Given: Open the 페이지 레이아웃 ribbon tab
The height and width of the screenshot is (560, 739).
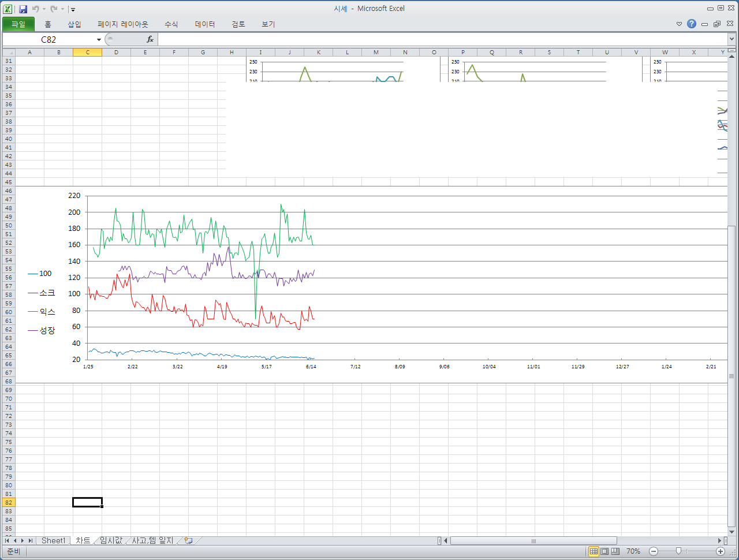Looking at the screenshot, I should (123, 24).
